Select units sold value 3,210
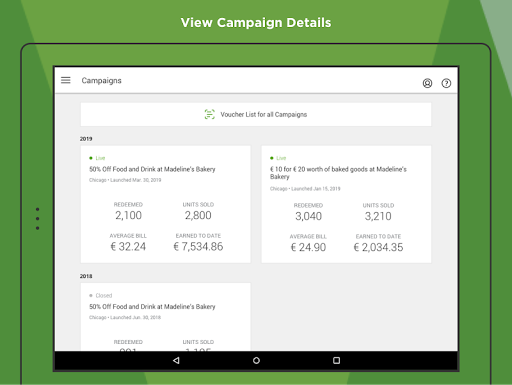This screenshot has height=385, width=512. click(378, 216)
